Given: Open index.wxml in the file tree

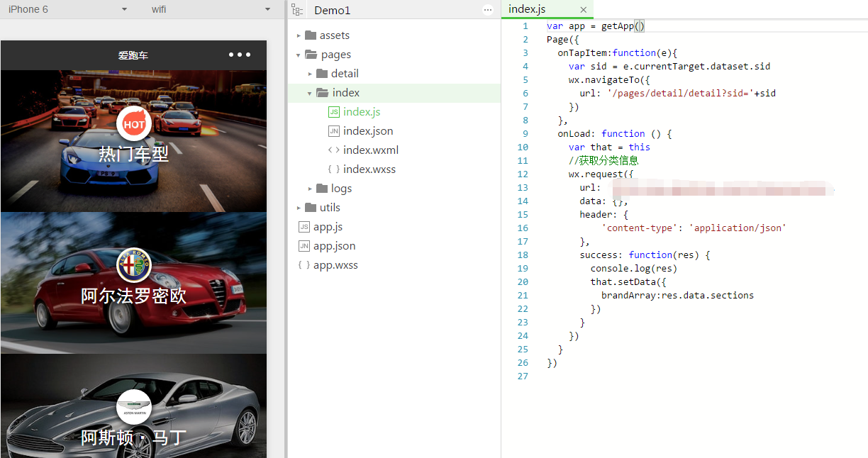Looking at the screenshot, I should click(371, 150).
